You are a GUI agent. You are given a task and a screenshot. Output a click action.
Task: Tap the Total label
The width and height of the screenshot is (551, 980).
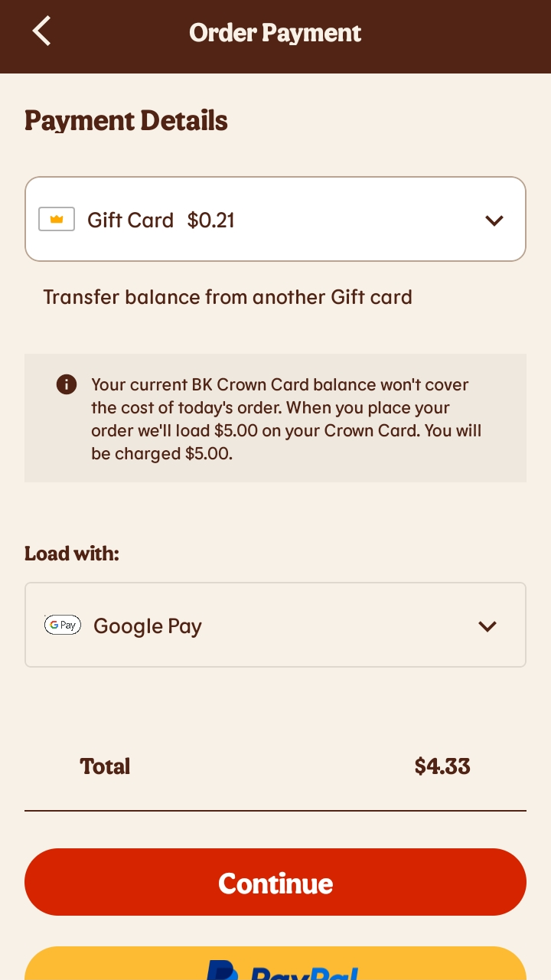pos(105,766)
